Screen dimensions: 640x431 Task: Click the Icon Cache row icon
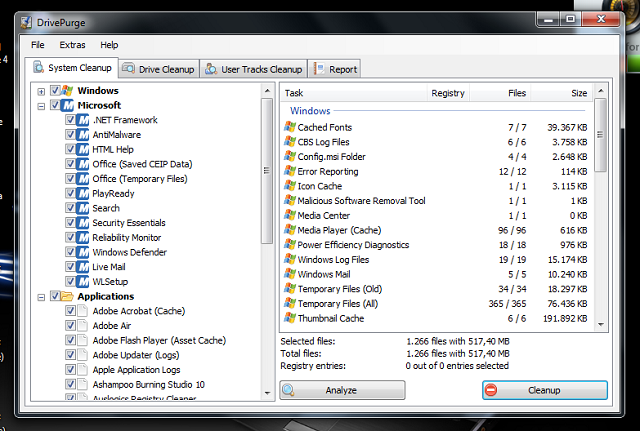(x=290, y=186)
